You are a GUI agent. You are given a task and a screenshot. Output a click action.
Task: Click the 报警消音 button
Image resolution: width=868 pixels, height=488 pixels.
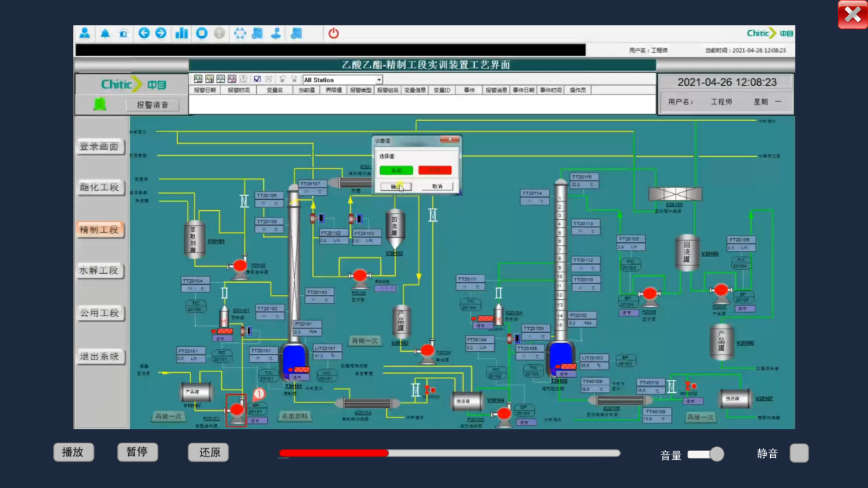pos(153,105)
